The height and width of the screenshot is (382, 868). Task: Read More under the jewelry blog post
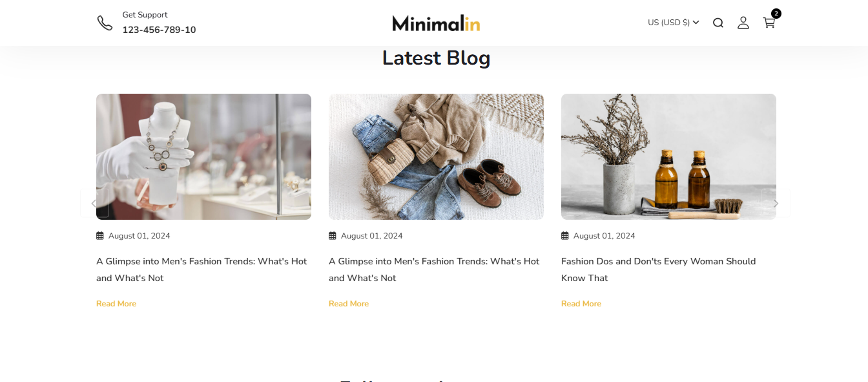(x=116, y=304)
